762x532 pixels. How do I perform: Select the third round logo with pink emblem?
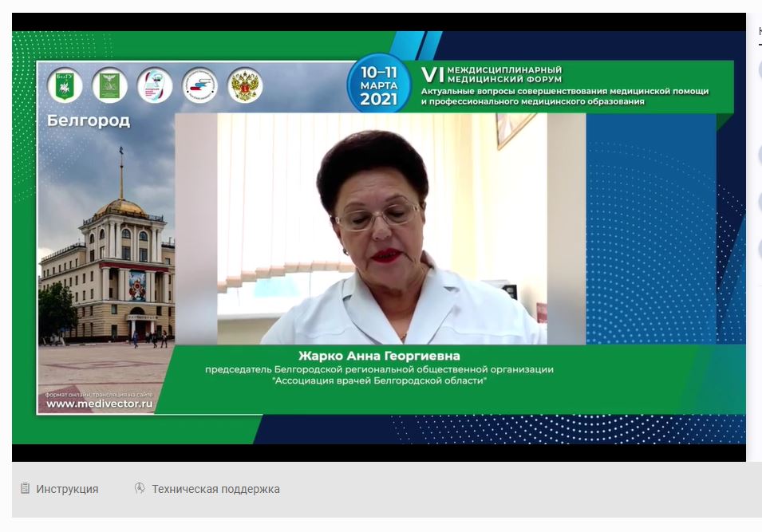[154, 85]
